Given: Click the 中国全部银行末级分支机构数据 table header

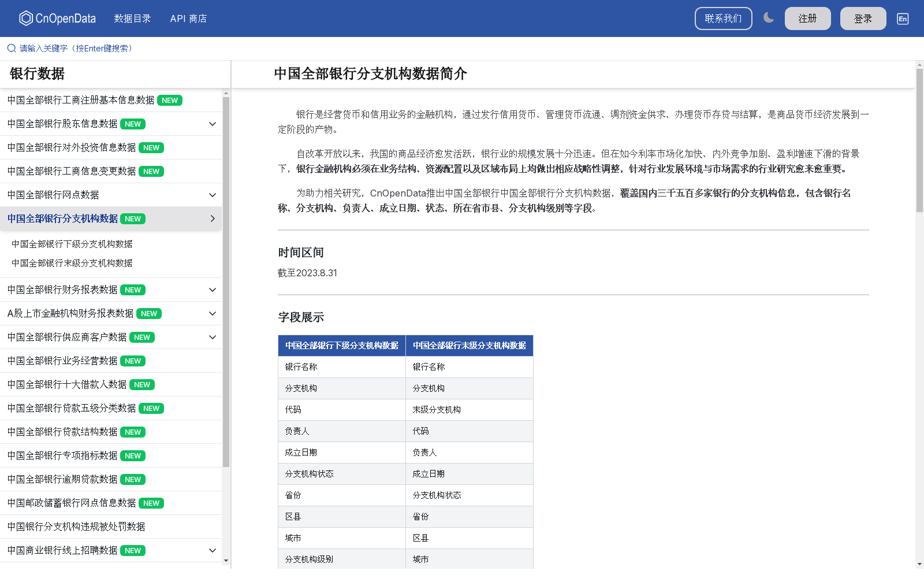Looking at the screenshot, I should [x=469, y=346].
